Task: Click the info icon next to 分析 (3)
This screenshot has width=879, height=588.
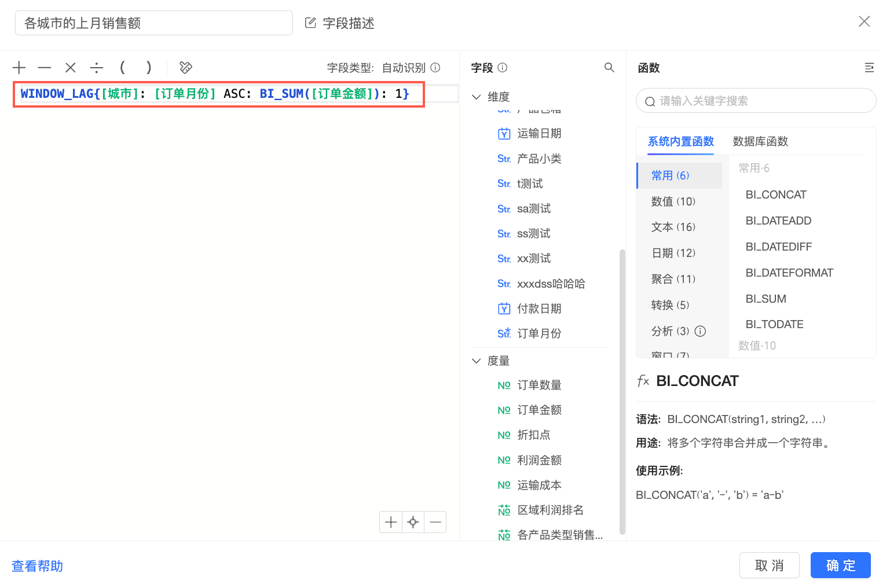Action: [x=700, y=331]
